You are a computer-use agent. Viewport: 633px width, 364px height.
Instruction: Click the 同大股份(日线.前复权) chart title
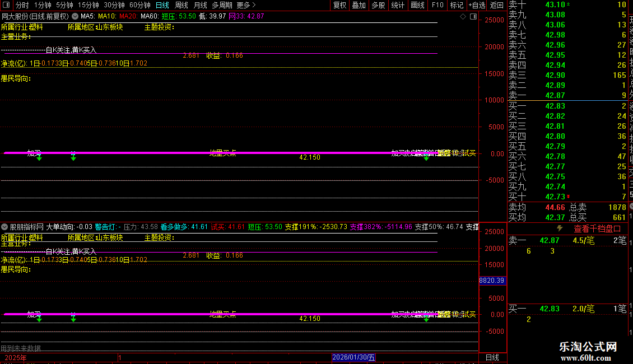35,17
